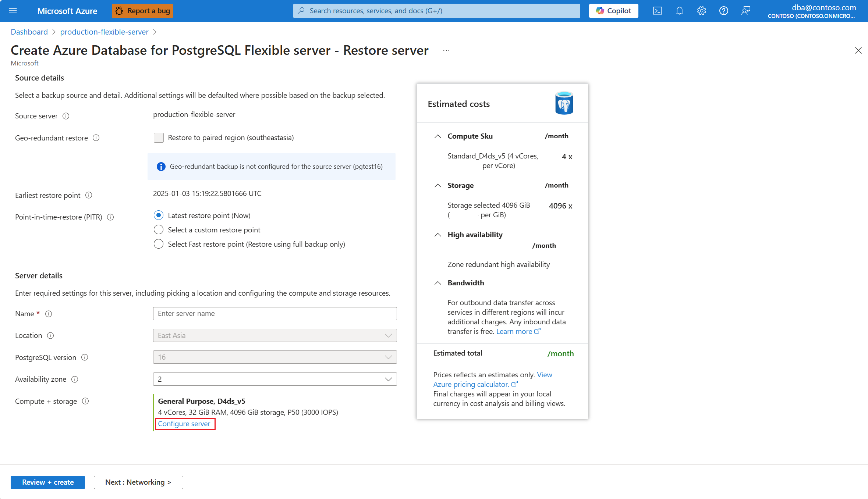
Task: Click the 'General Purpose, D4ds_v5' text
Action: tap(201, 401)
